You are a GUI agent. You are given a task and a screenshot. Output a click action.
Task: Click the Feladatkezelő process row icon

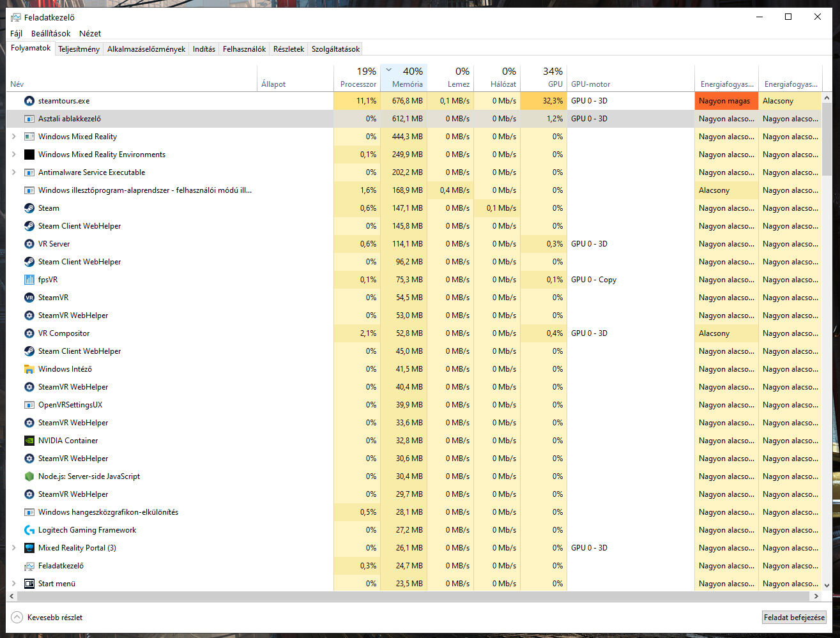click(x=29, y=566)
